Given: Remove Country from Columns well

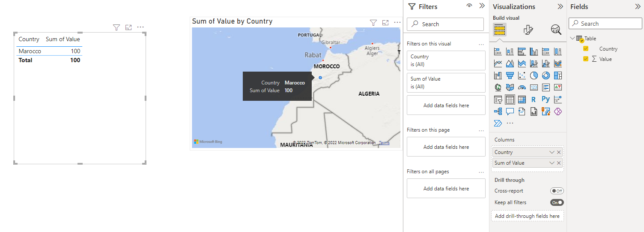Looking at the screenshot, I should click(559, 152).
